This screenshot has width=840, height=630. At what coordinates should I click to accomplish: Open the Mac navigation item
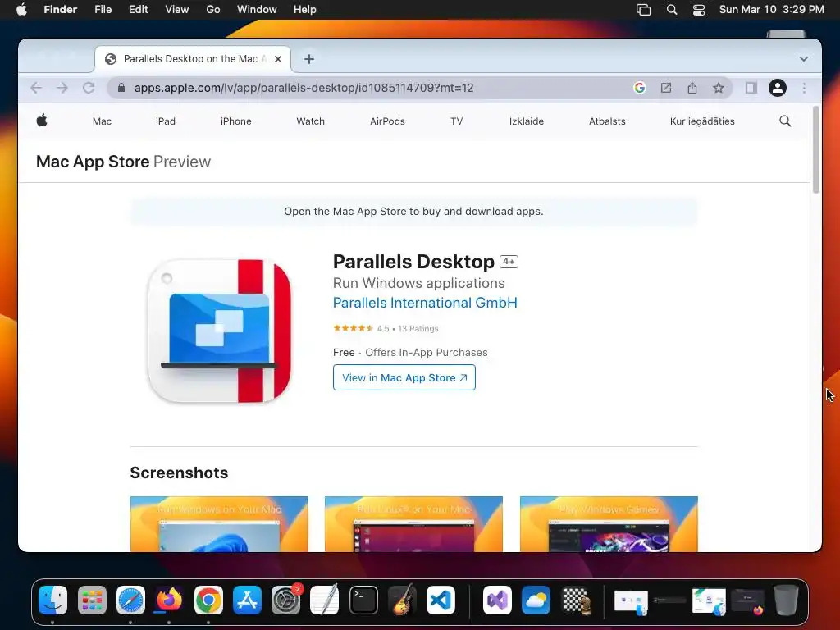(x=102, y=121)
